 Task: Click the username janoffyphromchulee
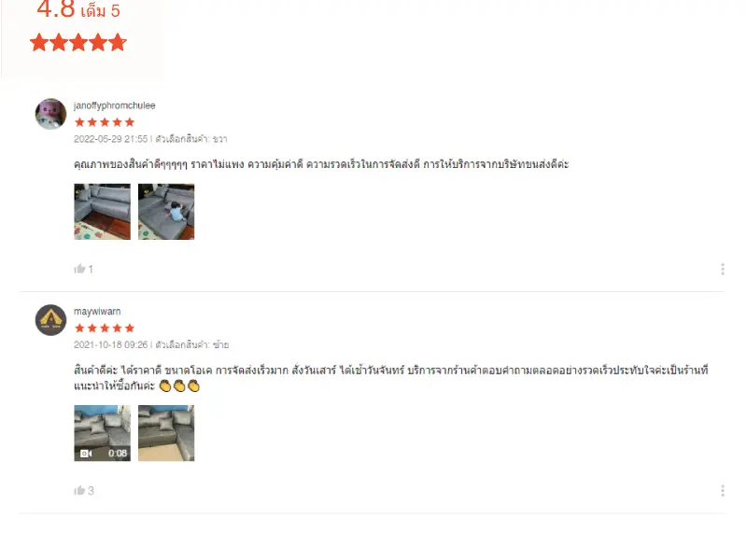click(x=114, y=105)
